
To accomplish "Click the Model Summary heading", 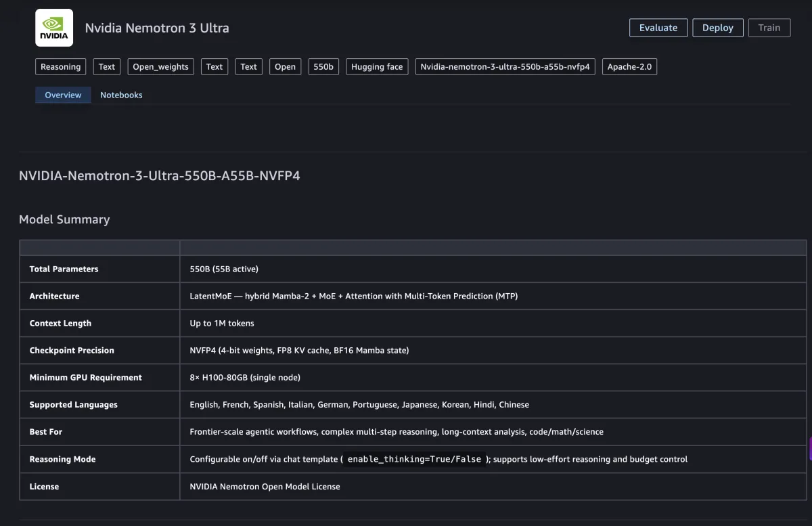I will [x=64, y=219].
